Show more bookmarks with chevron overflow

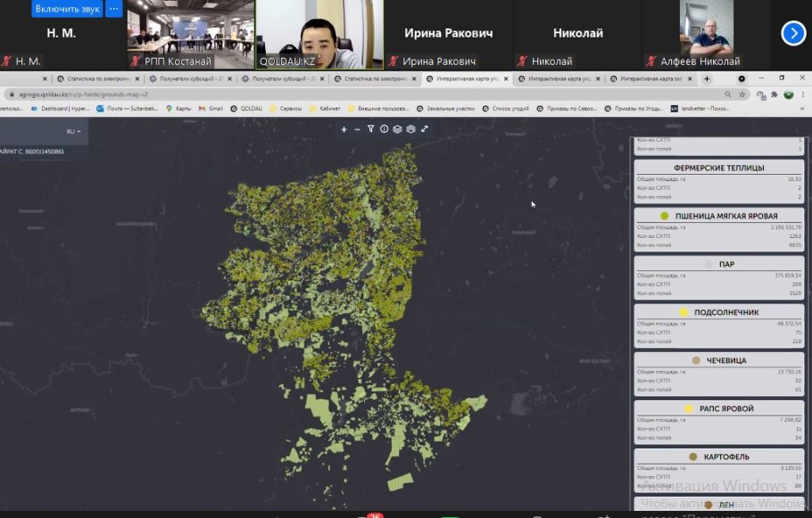click(x=803, y=109)
